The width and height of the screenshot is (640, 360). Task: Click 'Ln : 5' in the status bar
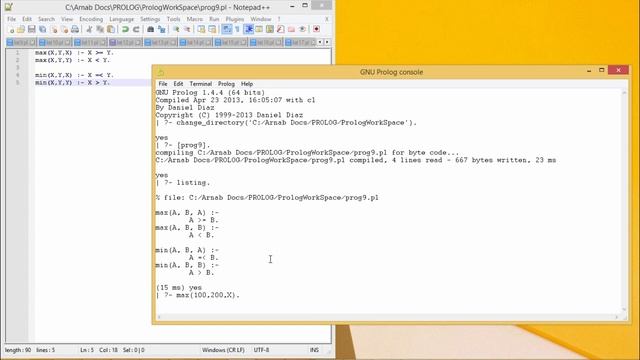point(87,350)
